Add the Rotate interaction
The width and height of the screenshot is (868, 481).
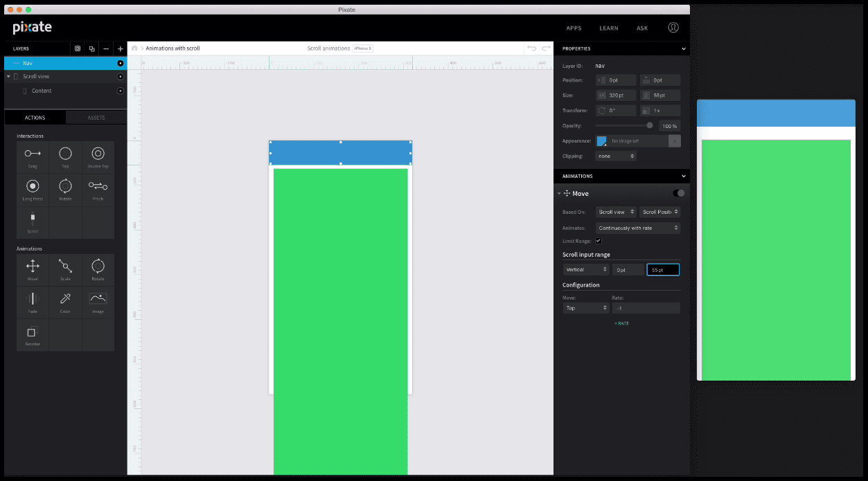pos(65,189)
